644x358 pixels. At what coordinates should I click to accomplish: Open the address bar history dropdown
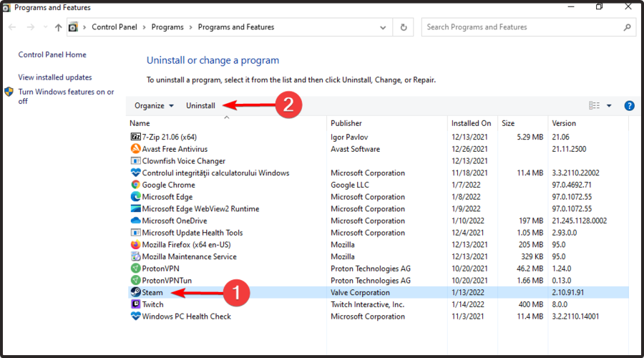pyautogui.click(x=383, y=27)
